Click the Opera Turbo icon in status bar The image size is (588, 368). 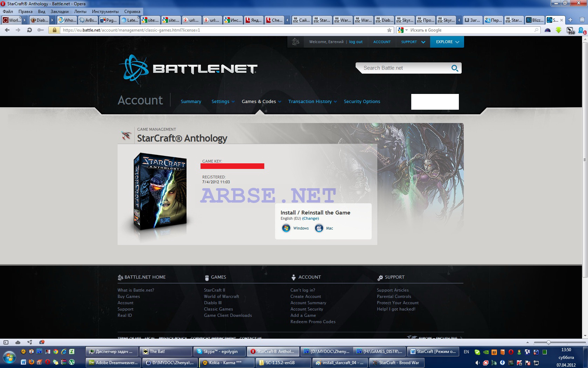pyautogui.click(x=42, y=342)
